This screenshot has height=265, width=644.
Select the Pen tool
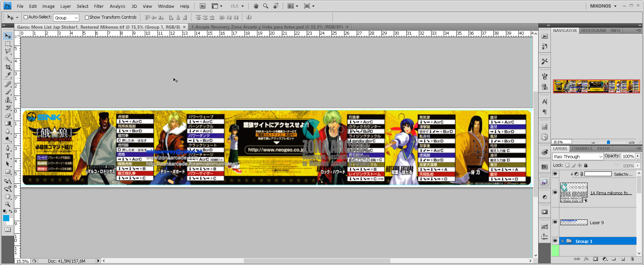pyautogui.click(x=8, y=148)
